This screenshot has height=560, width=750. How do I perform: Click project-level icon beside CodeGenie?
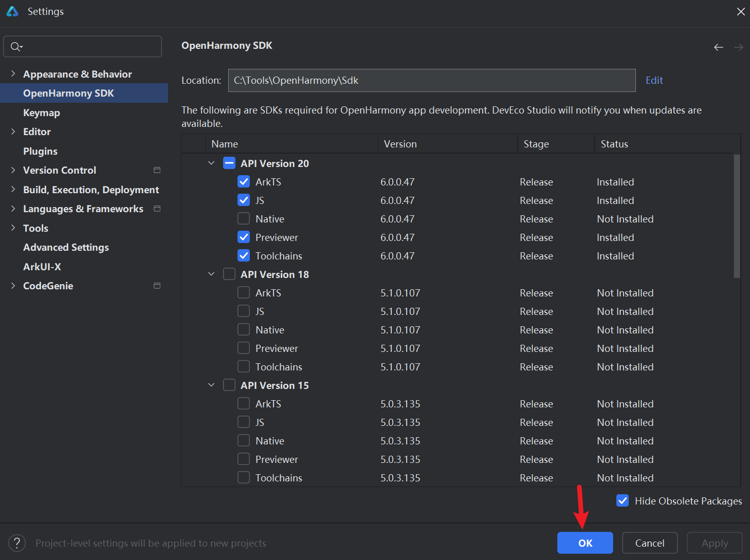tap(157, 286)
